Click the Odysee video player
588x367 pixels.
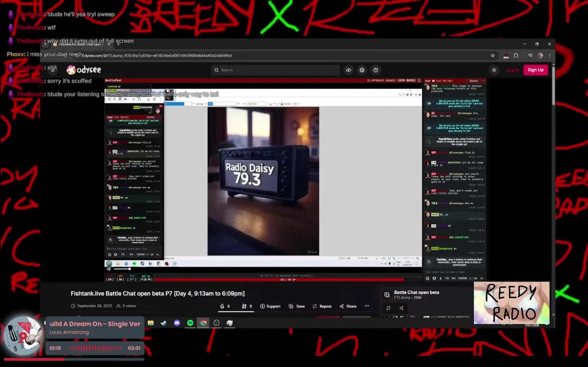point(263,180)
